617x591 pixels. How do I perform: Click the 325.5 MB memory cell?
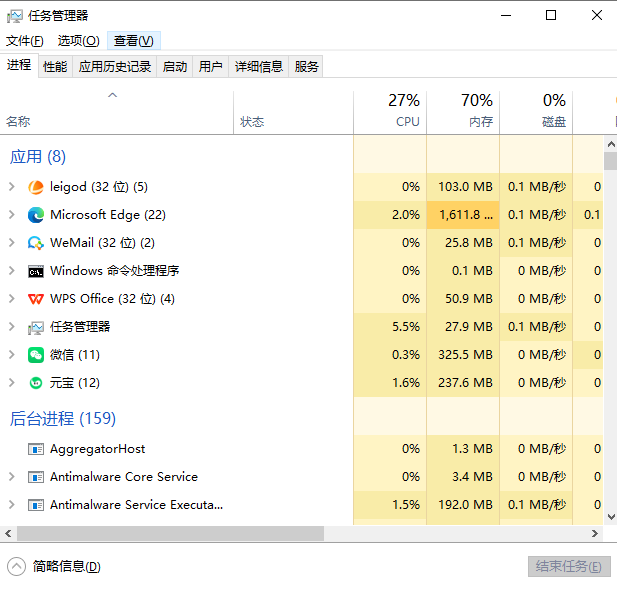[x=463, y=355]
